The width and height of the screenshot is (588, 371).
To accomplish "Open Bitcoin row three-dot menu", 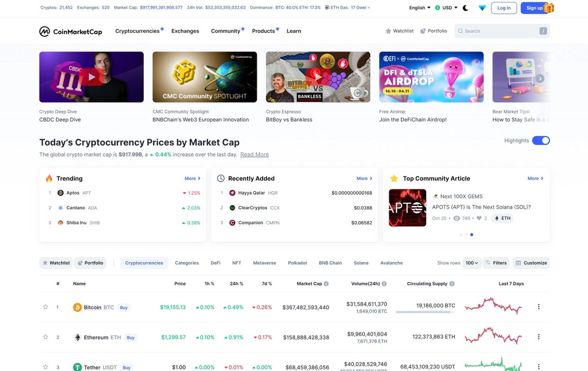I will pyautogui.click(x=539, y=307).
